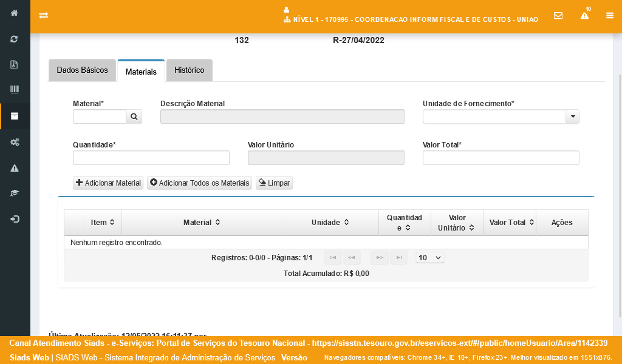Toggle sidebar with swap arrows icon
The image size is (622, 364).
44,15
